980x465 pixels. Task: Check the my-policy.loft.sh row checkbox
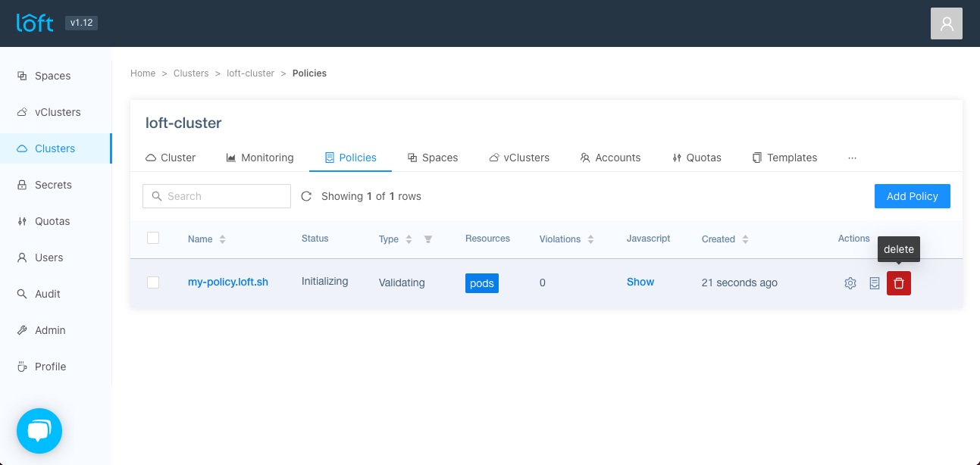coord(153,282)
